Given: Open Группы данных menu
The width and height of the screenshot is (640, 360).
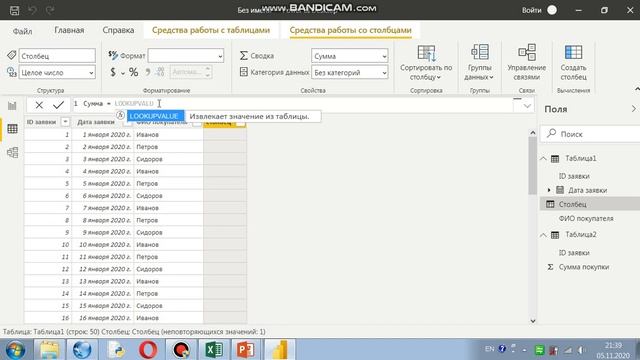Looking at the screenshot, I should [479, 63].
